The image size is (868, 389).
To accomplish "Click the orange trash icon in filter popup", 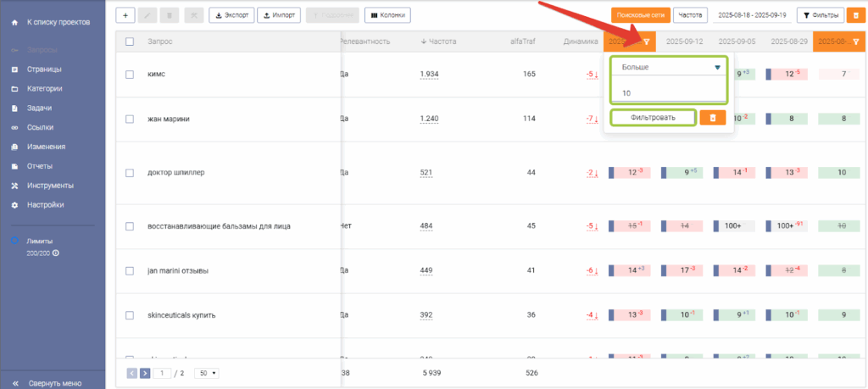I will (x=713, y=118).
